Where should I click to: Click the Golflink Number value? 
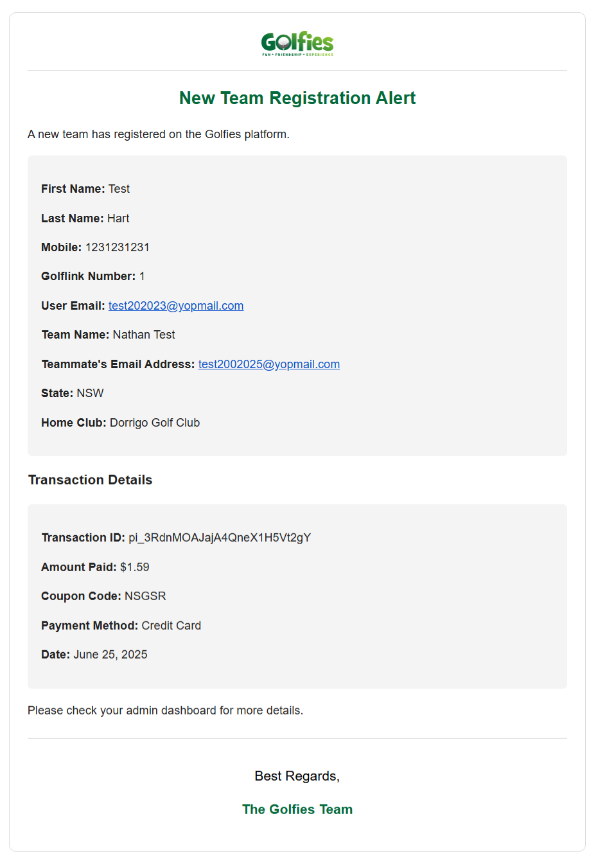tap(142, 276)
